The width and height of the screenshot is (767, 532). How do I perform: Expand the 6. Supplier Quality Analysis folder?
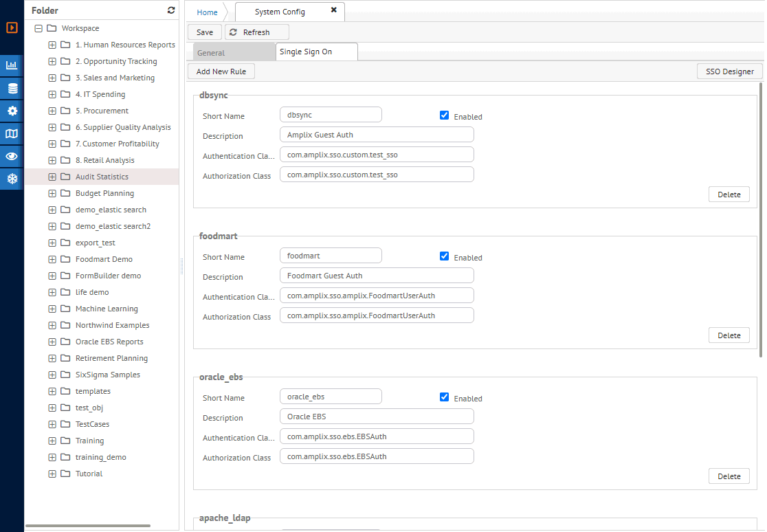click(52, 127)
